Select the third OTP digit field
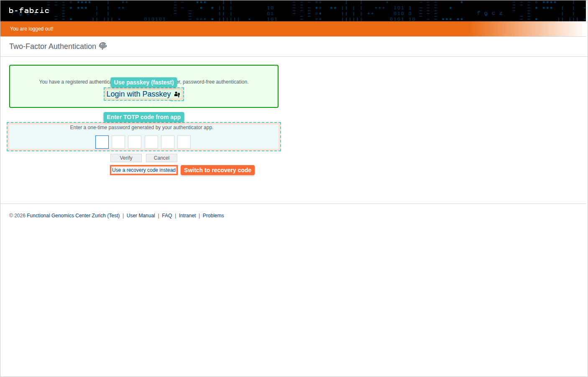This screenshot has width=588, height=377. (135, 142)
